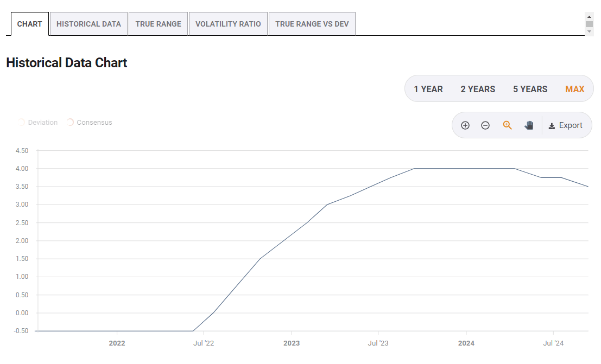Toggle the Consensus series in legend
Screen dimensions: 601x364
[x=89, y=123]
